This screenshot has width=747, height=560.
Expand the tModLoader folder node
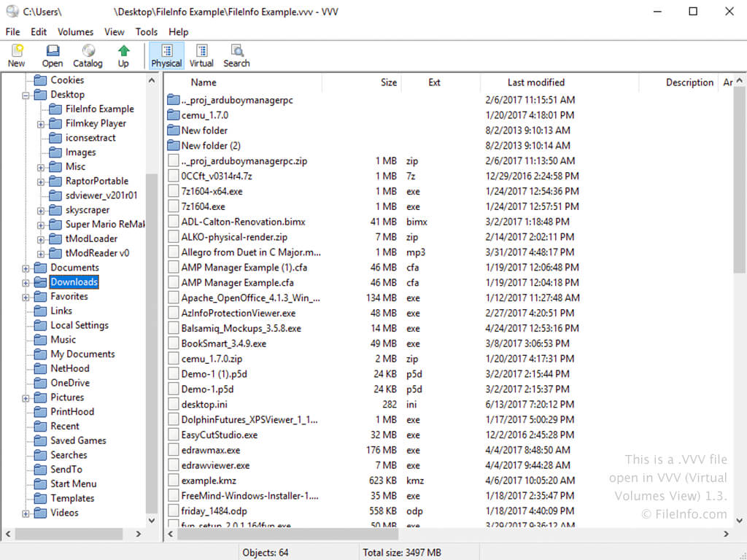[41, 239]
